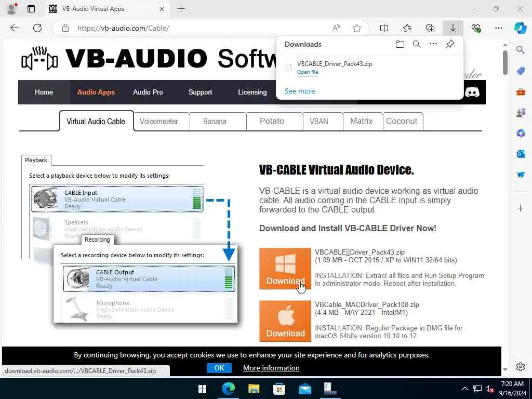Open Browser essentials heart icon

476,28
